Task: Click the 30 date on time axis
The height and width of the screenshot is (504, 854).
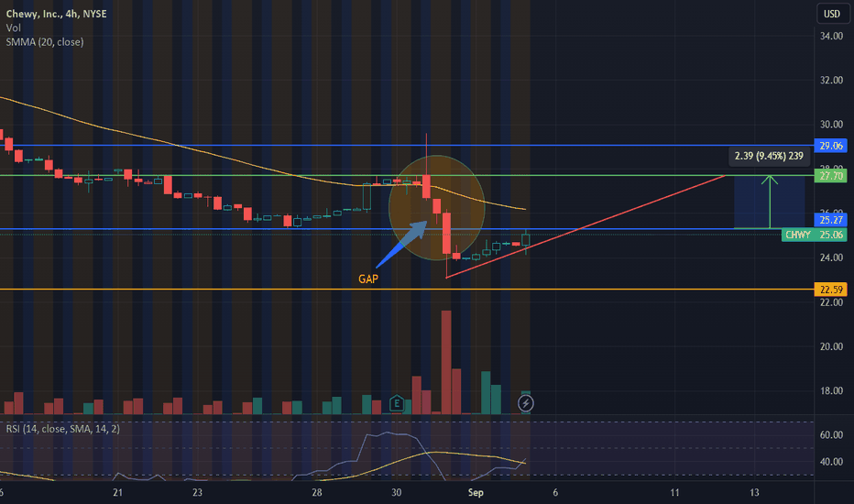Action: 396,493
